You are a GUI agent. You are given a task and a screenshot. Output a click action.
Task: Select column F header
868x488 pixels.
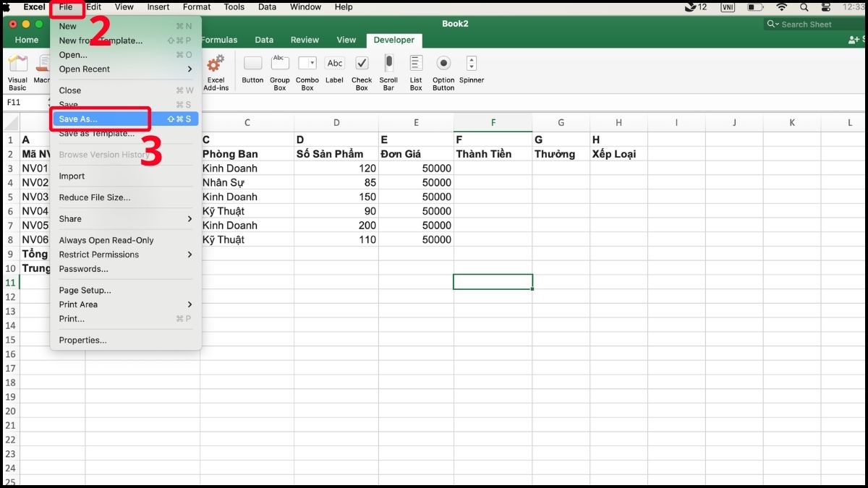(x=493, y=123)
